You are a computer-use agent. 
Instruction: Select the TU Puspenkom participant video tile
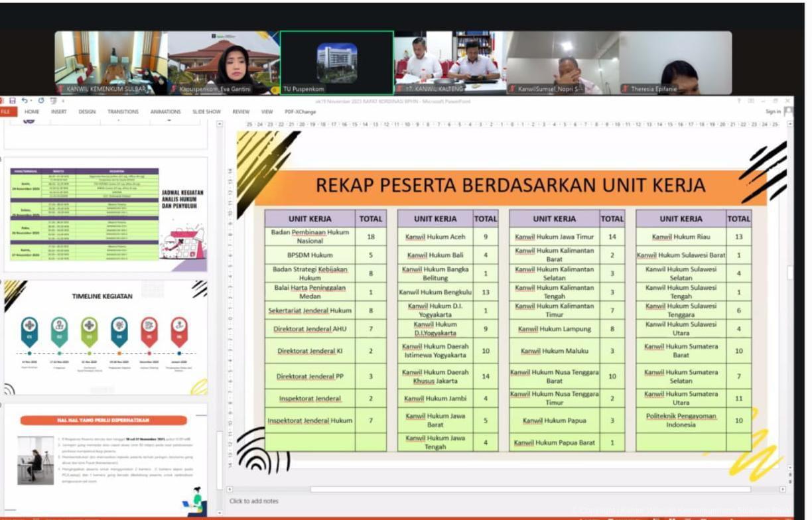336,62
